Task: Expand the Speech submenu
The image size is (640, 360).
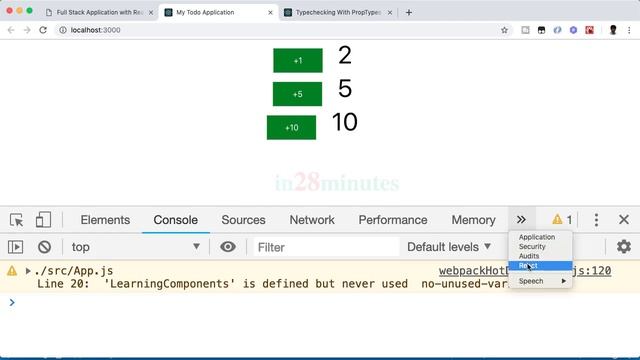Action: click(540, 281)
